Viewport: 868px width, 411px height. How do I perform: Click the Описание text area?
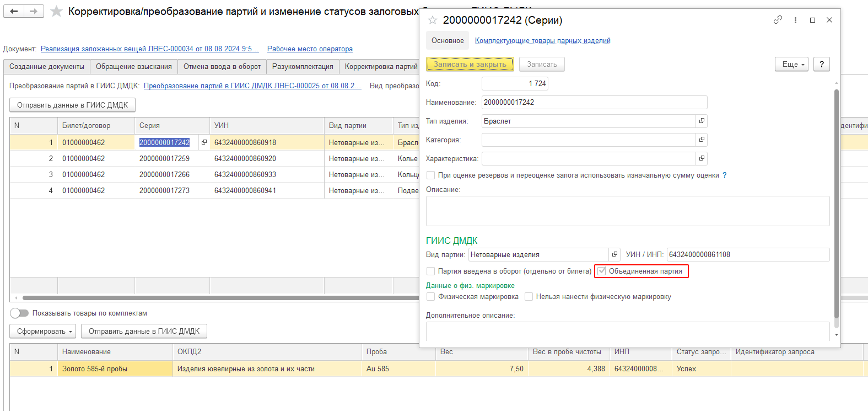coord(628,211)
